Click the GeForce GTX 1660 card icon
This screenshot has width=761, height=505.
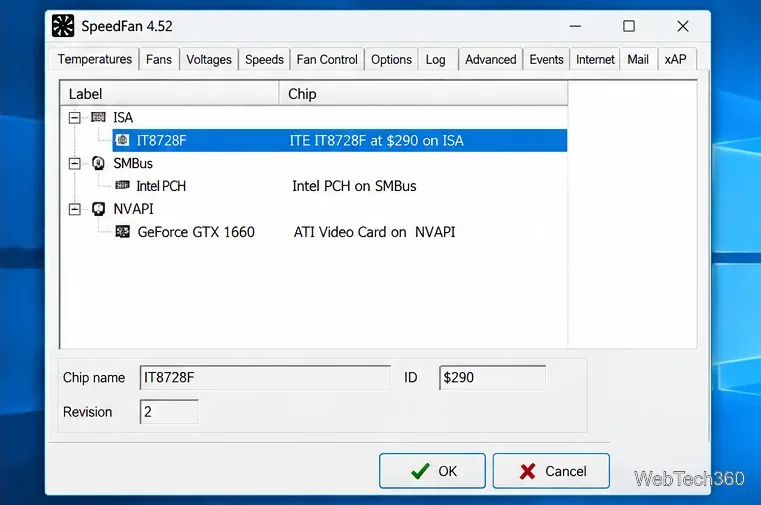pos(122,231)
